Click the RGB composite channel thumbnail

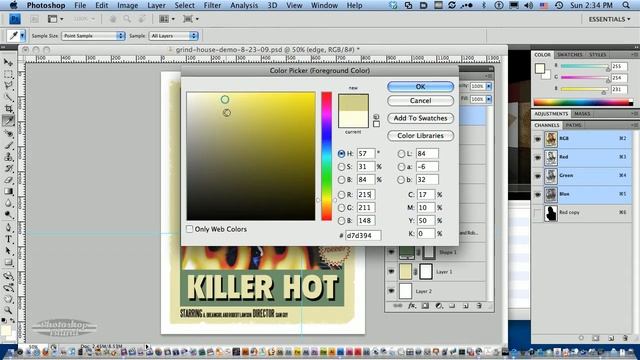(x=551, y=139)
